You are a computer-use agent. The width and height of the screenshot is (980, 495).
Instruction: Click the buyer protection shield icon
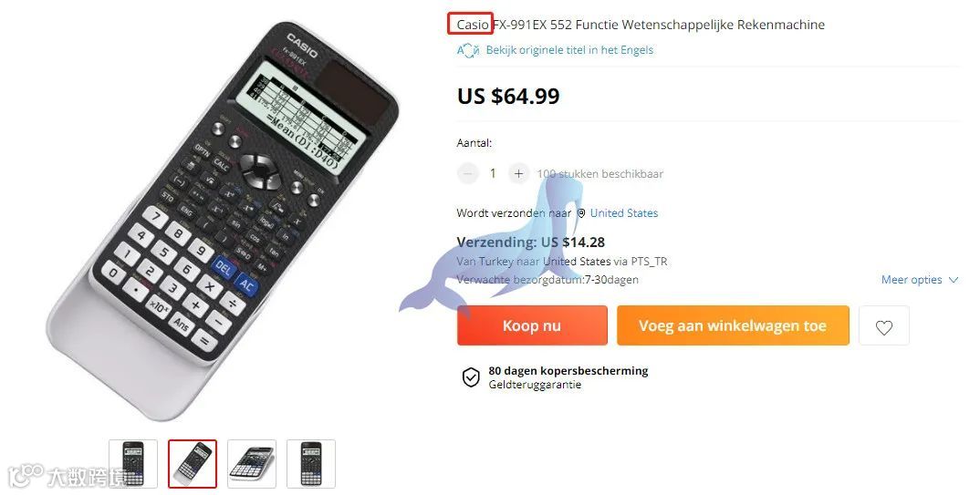click(x=471, y=377)
